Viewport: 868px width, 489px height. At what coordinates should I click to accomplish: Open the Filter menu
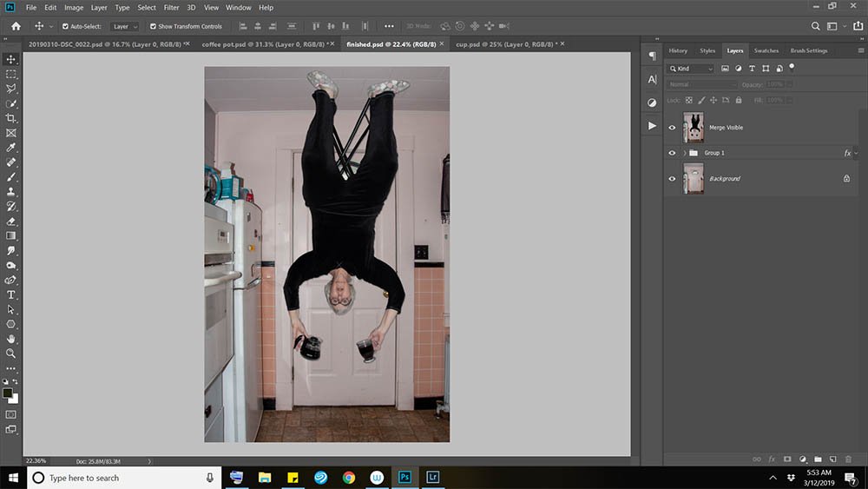coord(171,8)
